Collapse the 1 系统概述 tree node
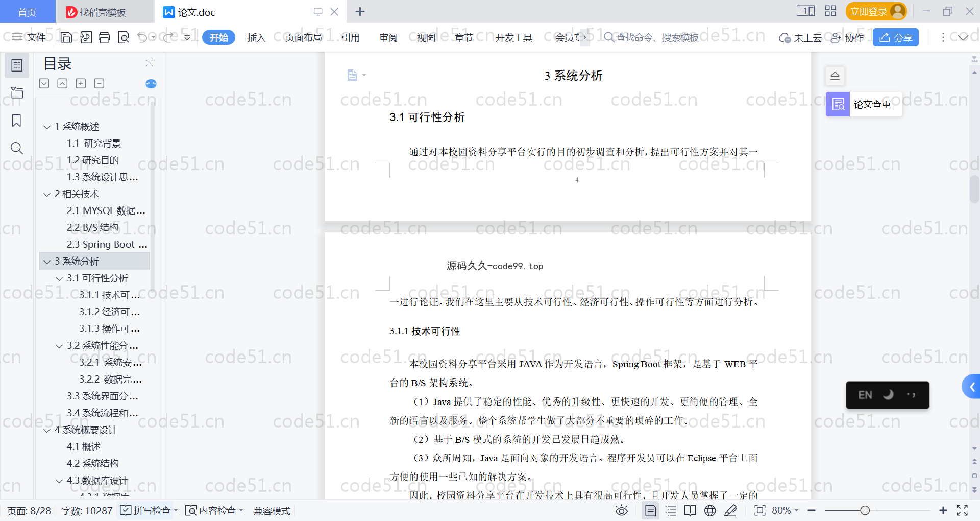The width and height of the screenshot is (980, 521). (x=47, y=127)
